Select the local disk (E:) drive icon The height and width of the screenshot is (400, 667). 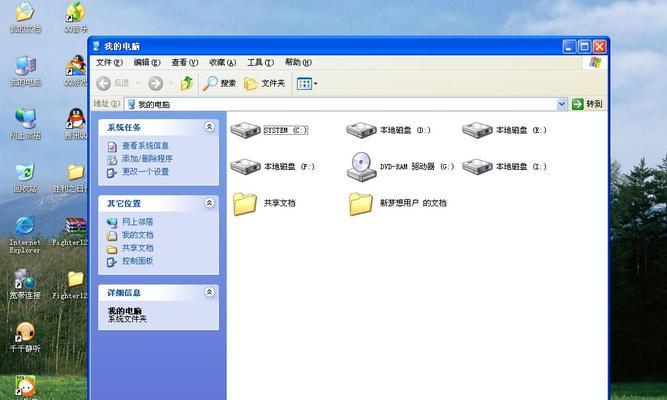point(477,130)
